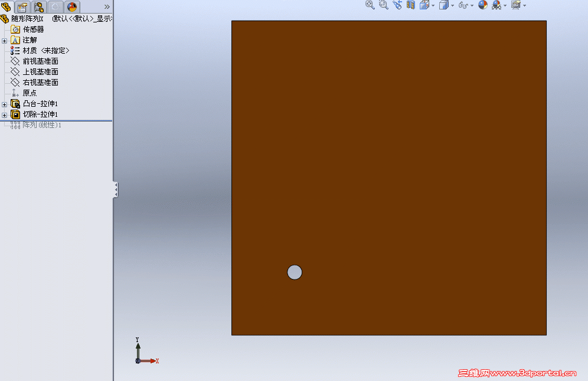Expand the 切除-拉伸1 feature node
Image resolution: width=588 pixels, height=381 pixels.
click(x=4, y=114)
